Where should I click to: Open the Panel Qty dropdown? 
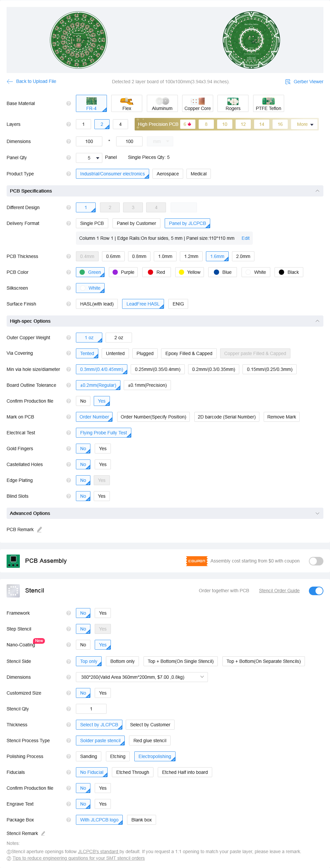(89, 158)
